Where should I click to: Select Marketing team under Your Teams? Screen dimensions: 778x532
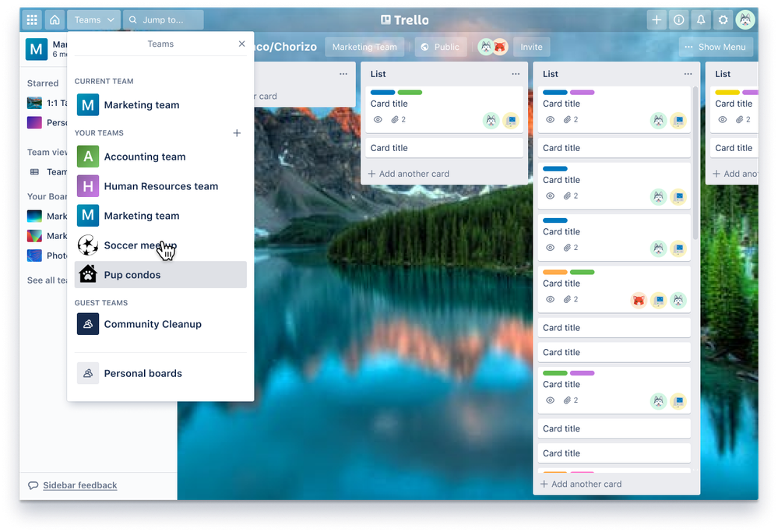point(160,216)
